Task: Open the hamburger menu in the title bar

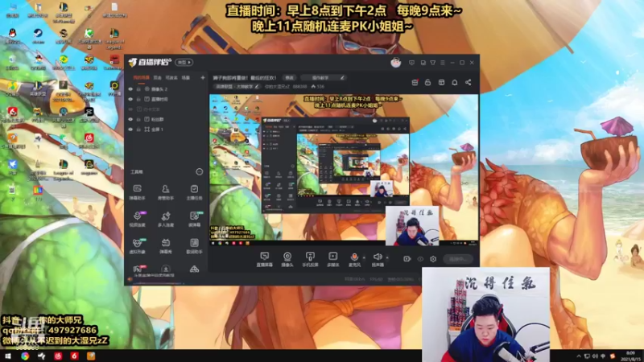Action: pyautogui.click(x=442, y=63)
